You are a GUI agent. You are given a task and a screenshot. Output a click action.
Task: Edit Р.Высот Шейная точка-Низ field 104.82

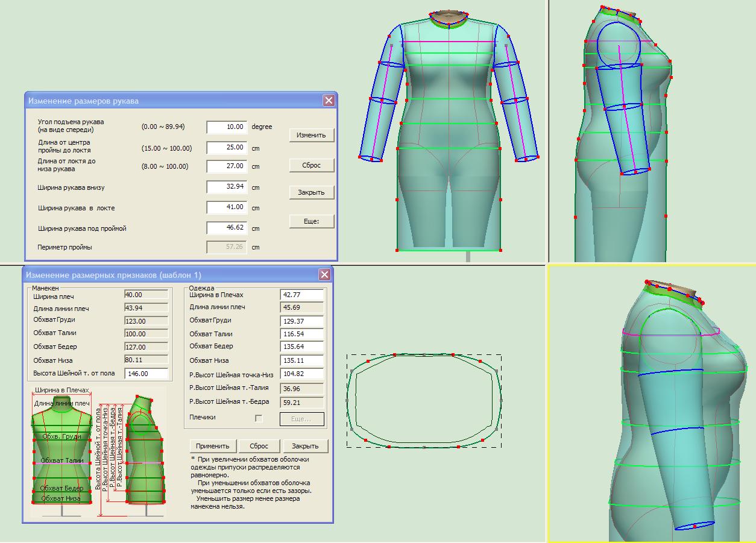[x=302, y=374]
